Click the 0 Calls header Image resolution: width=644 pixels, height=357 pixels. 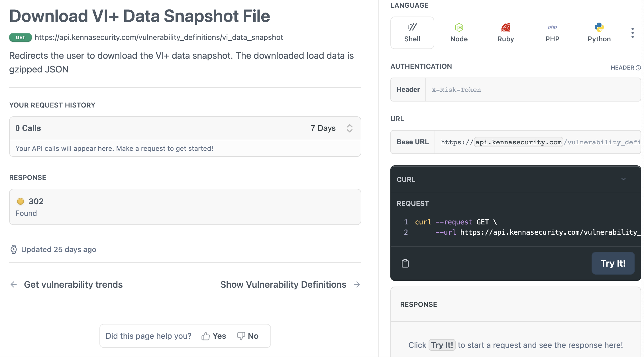[x=28, y=128]
